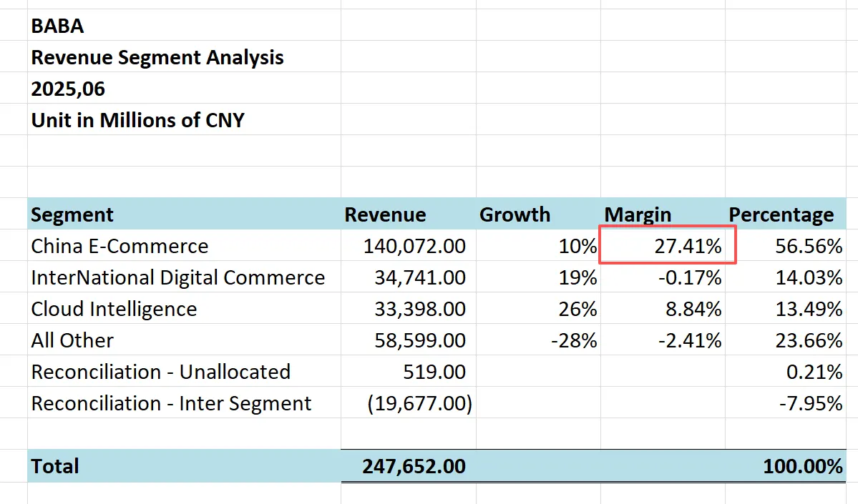Viewport: 858px width, 504px height.
Task: Click the Revenue Segment Analysis cell
Action: pos(157,57)
